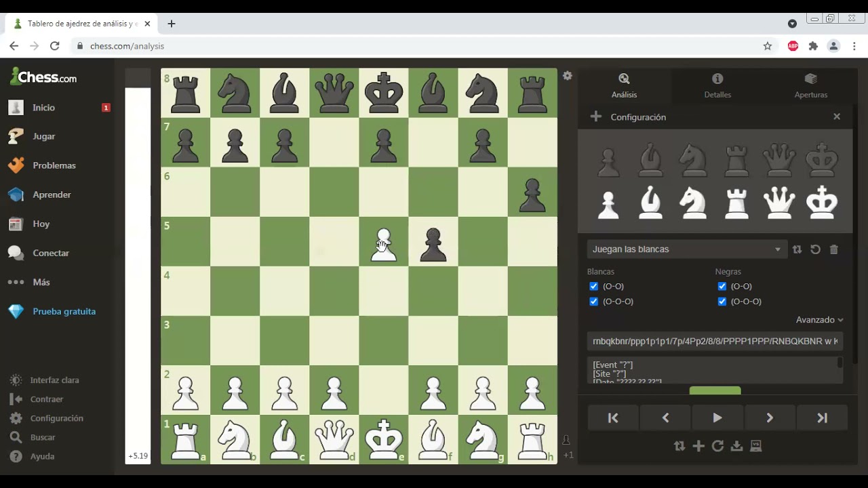Open a new browser tab

pyautogui.click(x=172, y=24)
